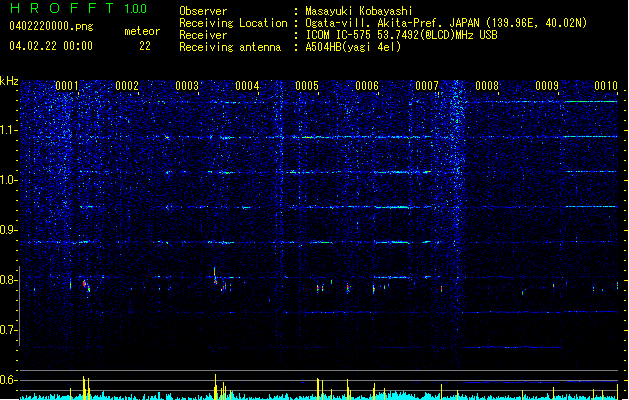Click time marker 0007

tap(427, 86)
